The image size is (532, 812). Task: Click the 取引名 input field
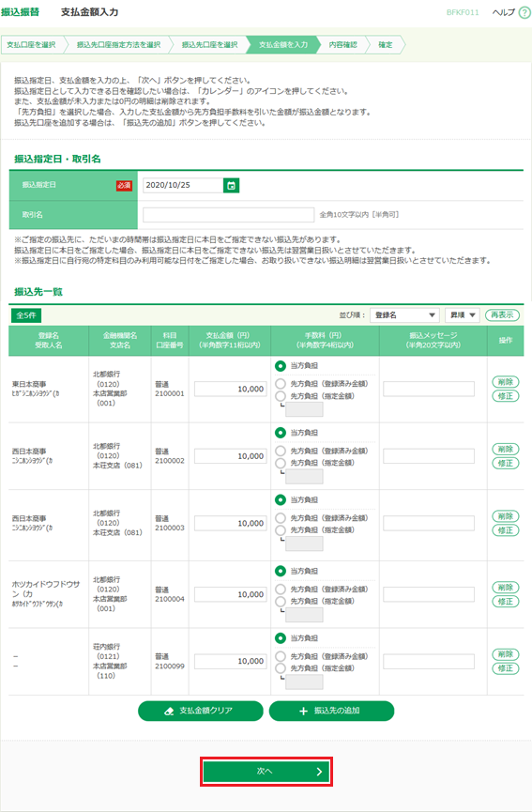[x=228, y=215]
